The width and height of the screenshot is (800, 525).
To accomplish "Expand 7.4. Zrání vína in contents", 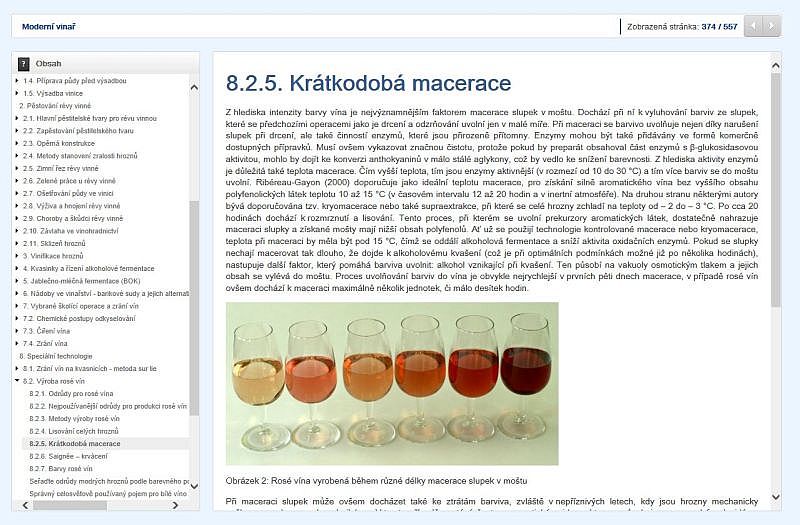I will point(17,342).
